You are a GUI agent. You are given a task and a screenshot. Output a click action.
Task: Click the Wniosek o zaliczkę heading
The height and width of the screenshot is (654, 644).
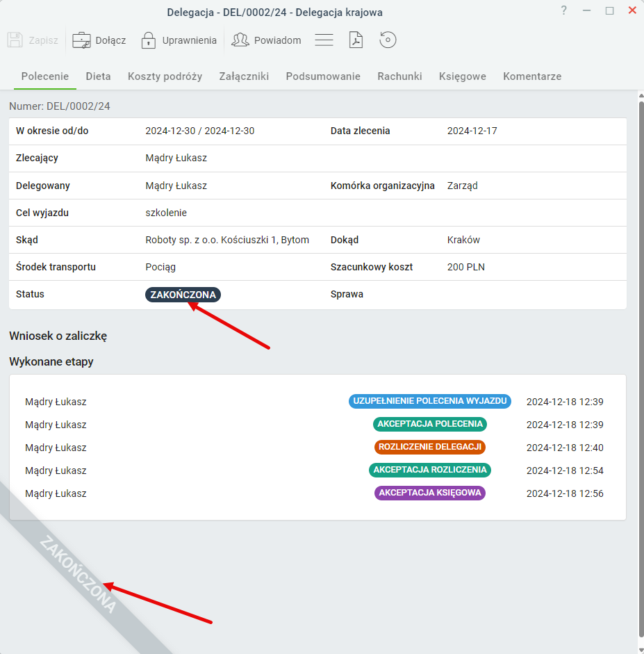pos(58,336)
